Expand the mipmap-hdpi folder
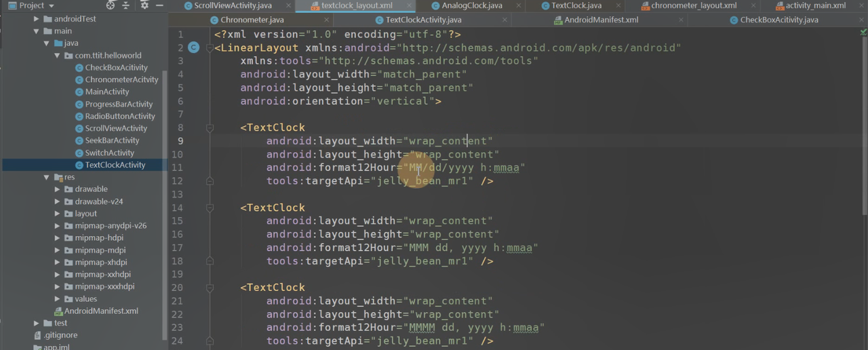The height and width of the screenshot is (350, 868). pyautogui.click(x=57, y=238)
